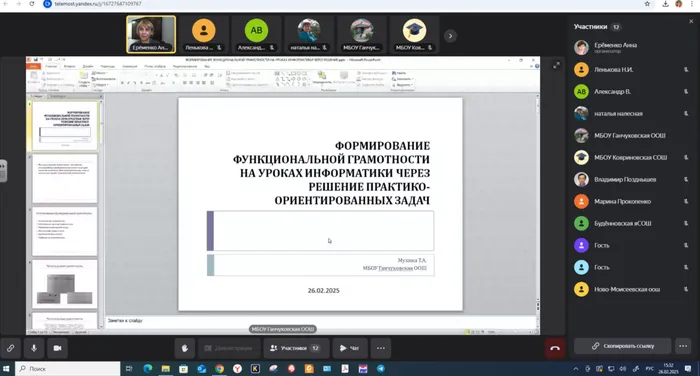Open Telegram from the taskbar
Screen dimensions: 700x376
click(381, 369)
